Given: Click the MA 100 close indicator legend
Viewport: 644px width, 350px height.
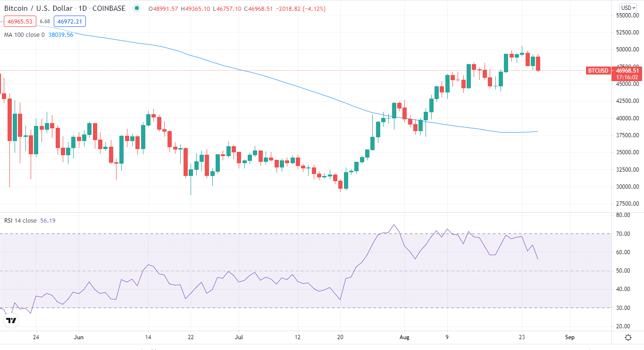Looking at the screenshot, I should (x=24, y=34).
